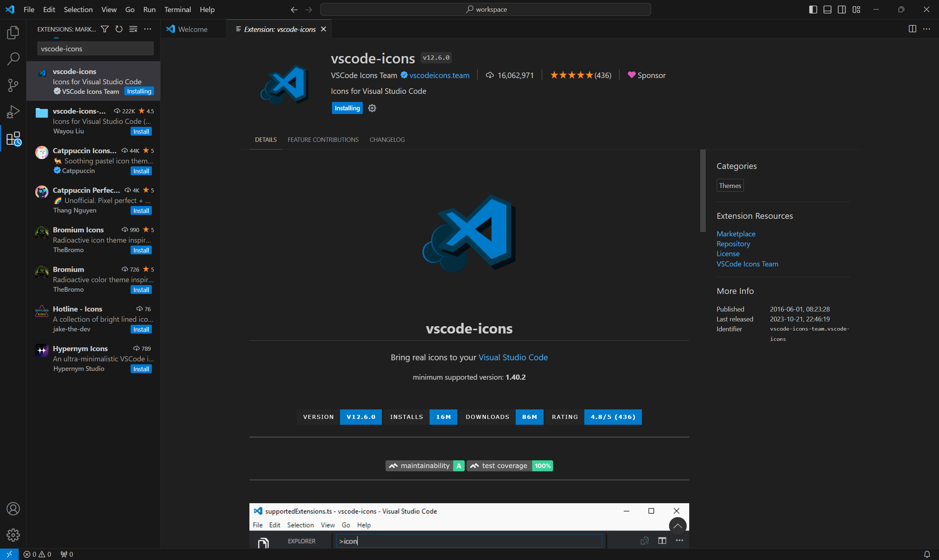
Task: Click the scroll-to-top arrow button
Action: click(x=677, y=526)
